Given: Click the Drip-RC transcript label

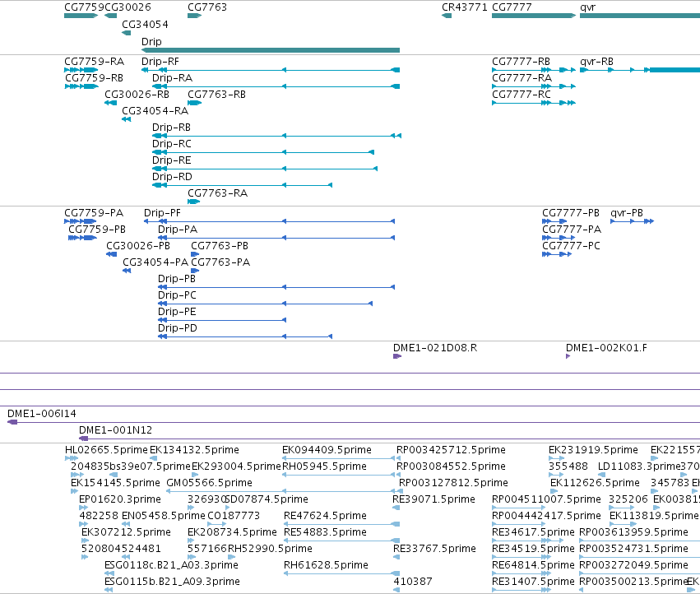Looking at the screenshot, I should 172,144.
